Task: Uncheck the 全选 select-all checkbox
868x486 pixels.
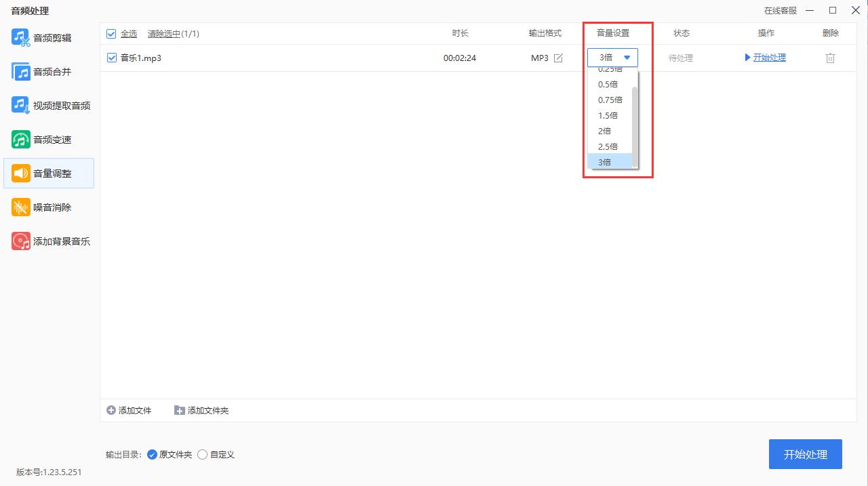Action: 111,33
